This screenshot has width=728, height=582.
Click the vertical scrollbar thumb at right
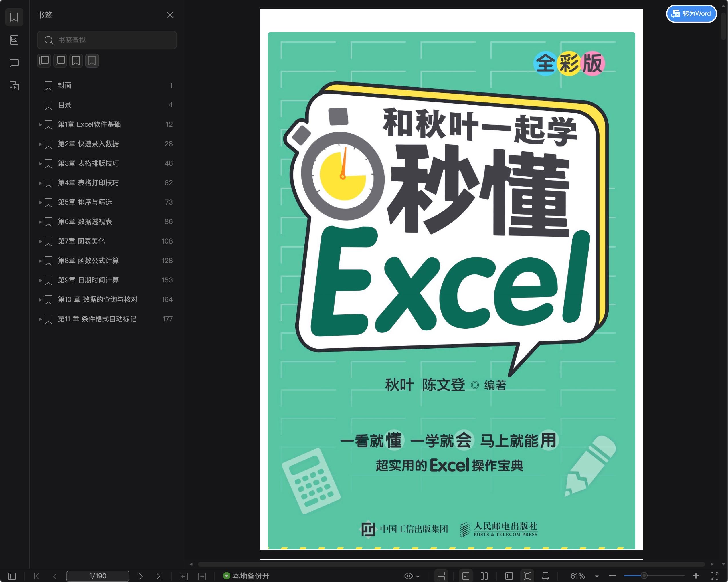724,26
